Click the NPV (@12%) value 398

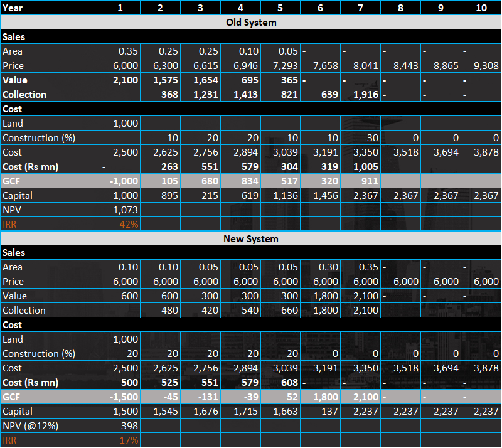click(x=129, y=426)
